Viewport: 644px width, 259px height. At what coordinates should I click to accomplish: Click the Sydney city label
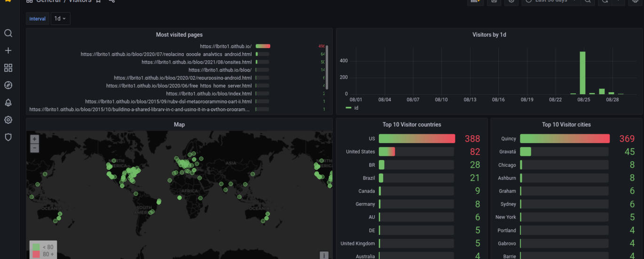(508, 204)
